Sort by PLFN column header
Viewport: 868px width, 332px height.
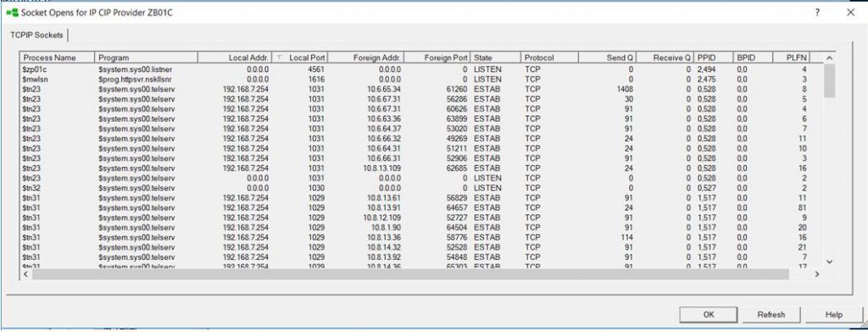point(791,58)
